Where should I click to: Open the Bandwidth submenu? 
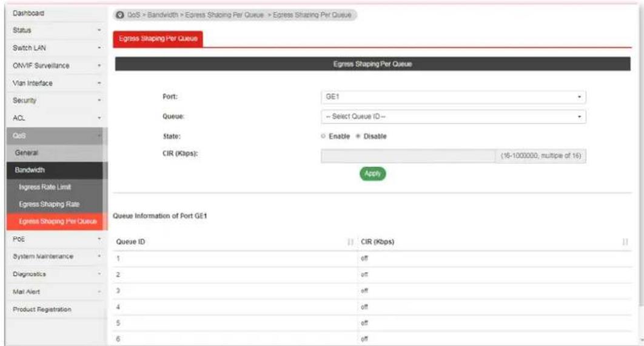click(x=56, y=170)
